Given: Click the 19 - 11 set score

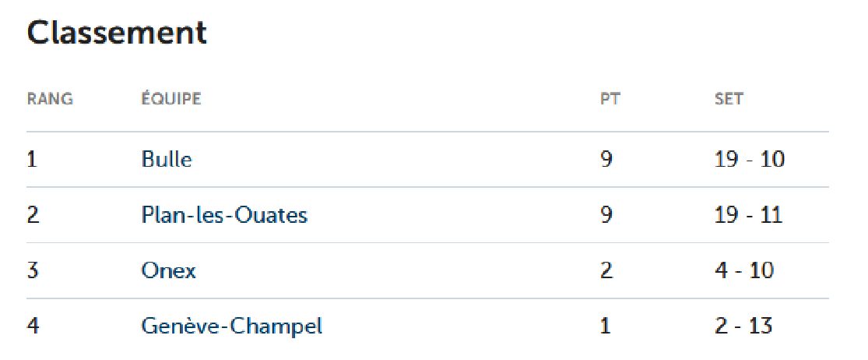Looking at the screenshot, I should coord(748,215).
